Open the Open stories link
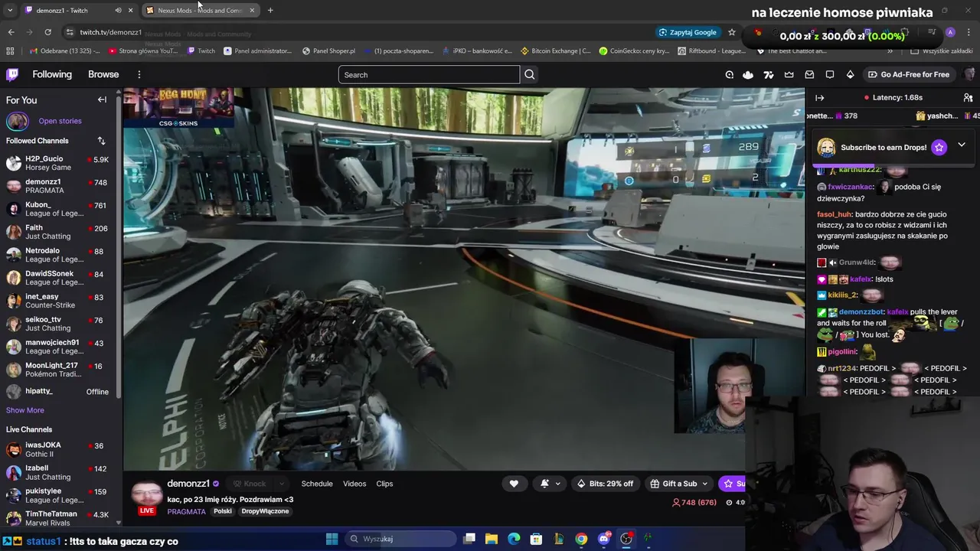Image resolution: width=980 pixels, height=551 pixels. [60, 121]
